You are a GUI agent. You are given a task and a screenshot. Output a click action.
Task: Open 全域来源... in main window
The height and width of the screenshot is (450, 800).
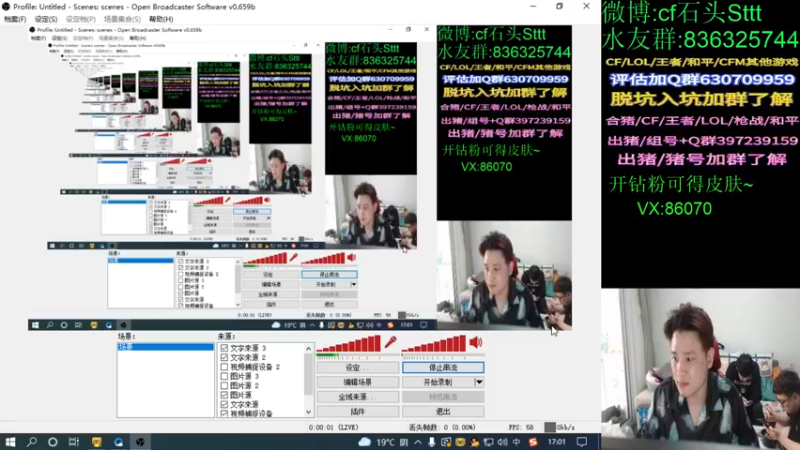(x=358, y=396)
